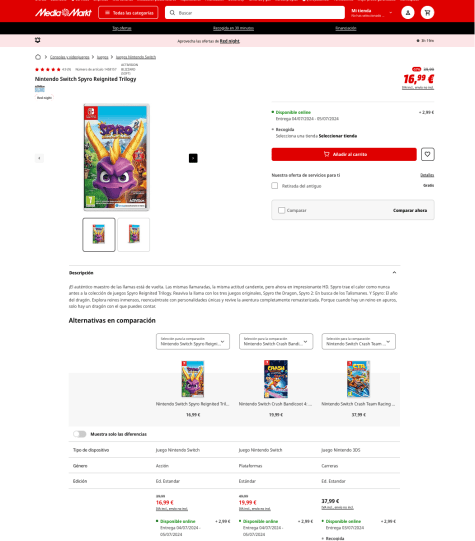The width and height of the screenshot is (475, 541).
Task: Add product to wishlist heart icon
Action: pyautogui.click(x=427, y=154)
